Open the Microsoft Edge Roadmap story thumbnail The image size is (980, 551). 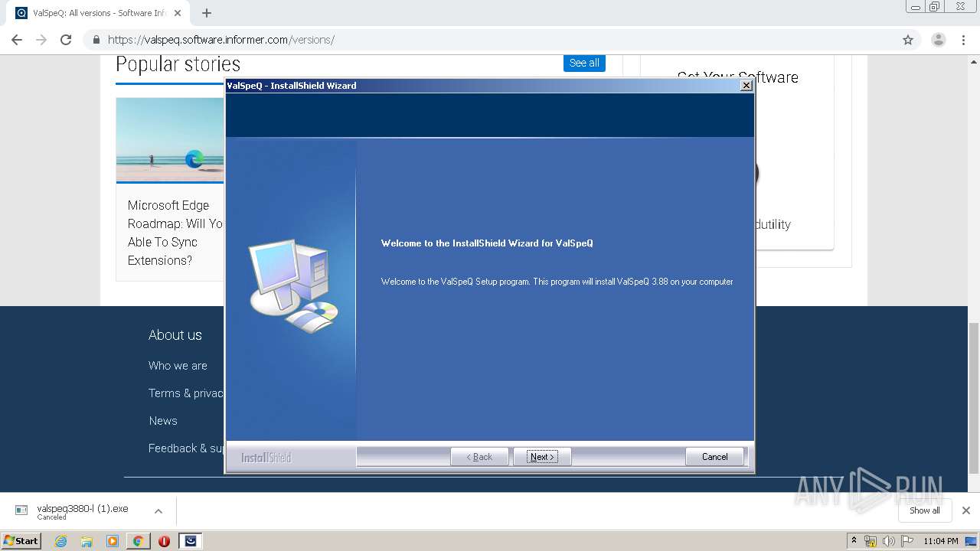click(170, 140)
